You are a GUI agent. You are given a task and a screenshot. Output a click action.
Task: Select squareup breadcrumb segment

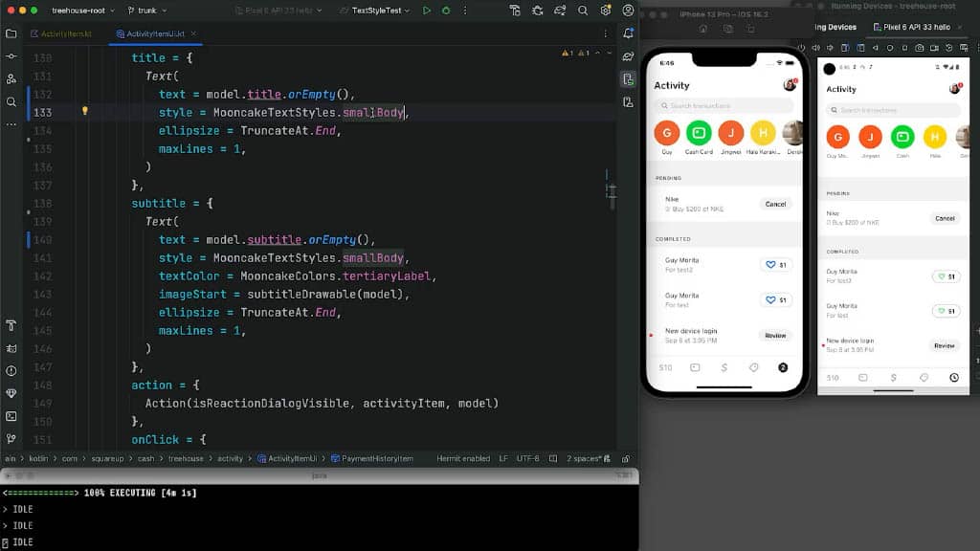pos(107,458)
